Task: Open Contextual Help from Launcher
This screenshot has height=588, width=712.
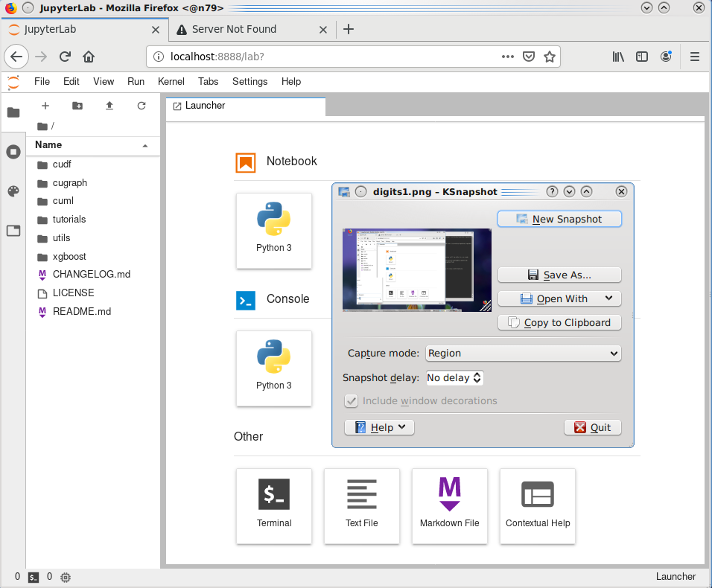Action: pyautogui.click(x=538, y=506)
